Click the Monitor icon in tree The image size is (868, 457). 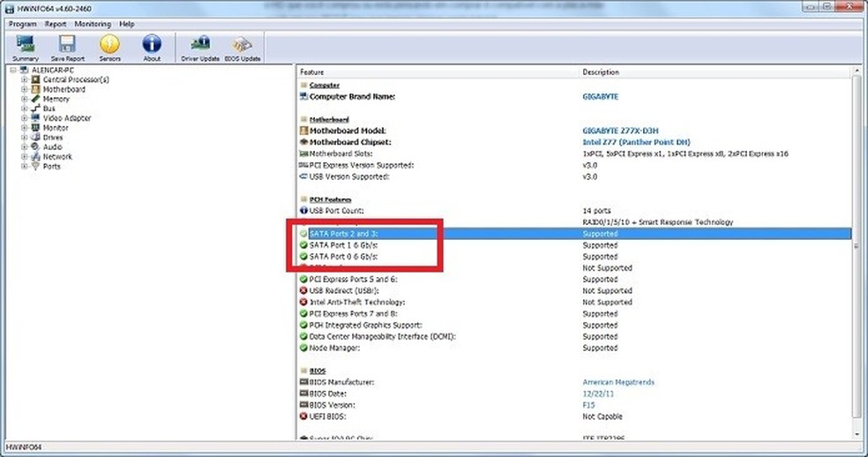(x=35, y=128)
